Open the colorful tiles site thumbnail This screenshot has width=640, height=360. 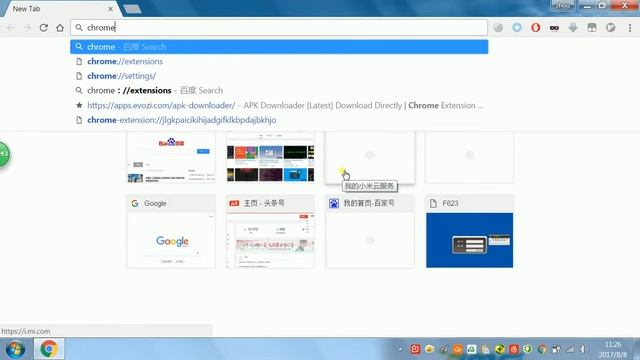[270, 157]
